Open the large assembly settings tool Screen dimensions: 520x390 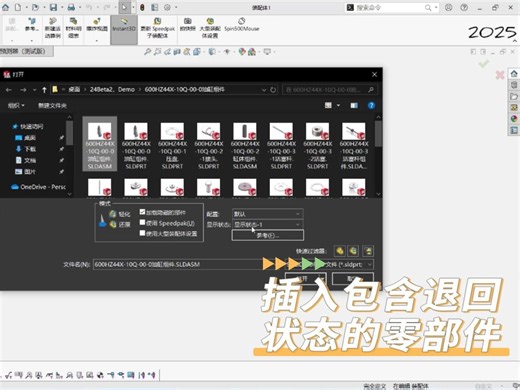(x=210, y=27)
